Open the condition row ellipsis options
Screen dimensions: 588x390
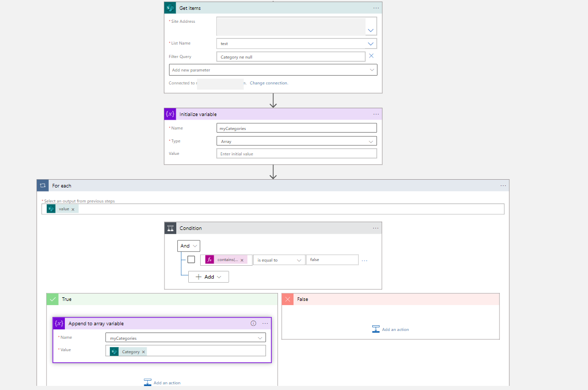point(365,261)
